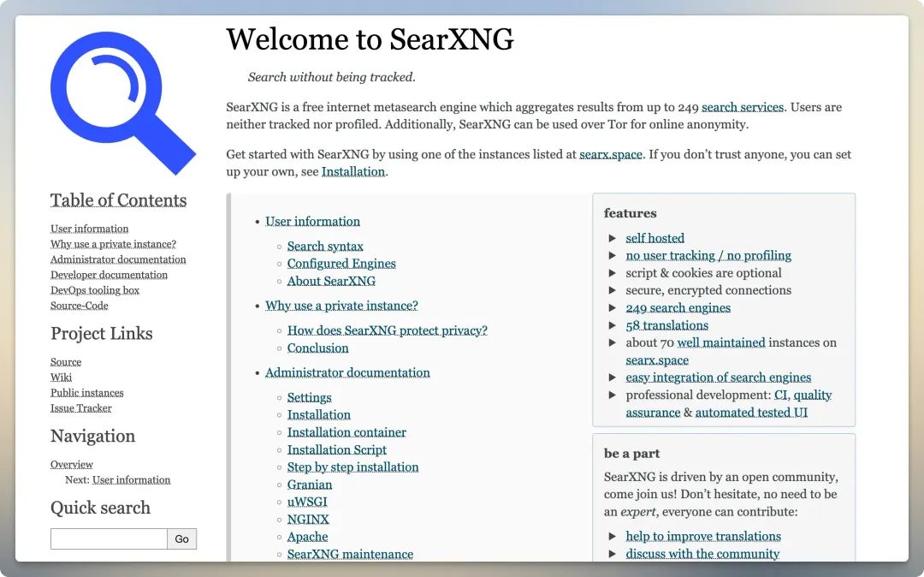Open 'Step by step installation' link

[x=353, y=467]
